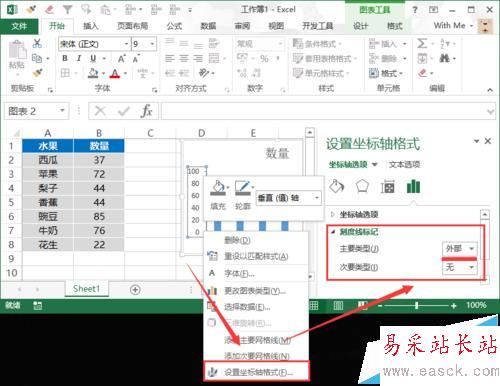This screenshot has width=500, height=386.
Task: Click the cell fill color bucket icon
Action: [x=93, y=73]
